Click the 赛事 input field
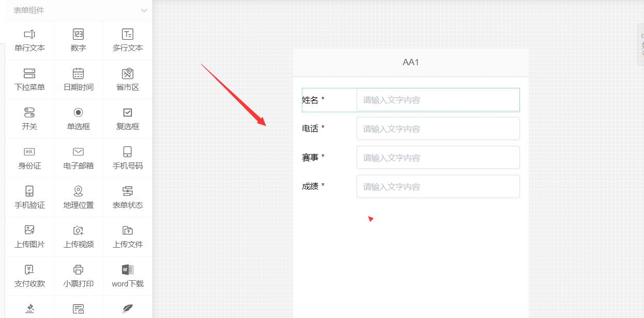644x318 pixels. tap(438, 158)
